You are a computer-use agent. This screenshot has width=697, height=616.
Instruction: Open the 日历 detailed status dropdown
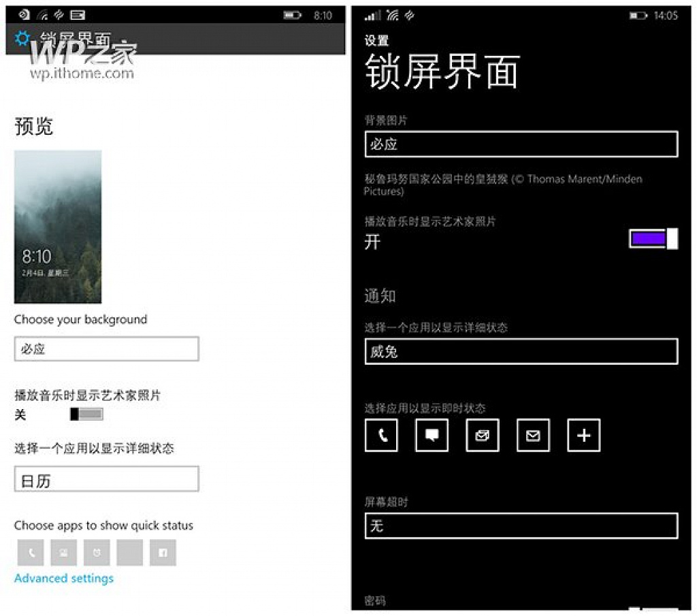click(x=106, y=479)
